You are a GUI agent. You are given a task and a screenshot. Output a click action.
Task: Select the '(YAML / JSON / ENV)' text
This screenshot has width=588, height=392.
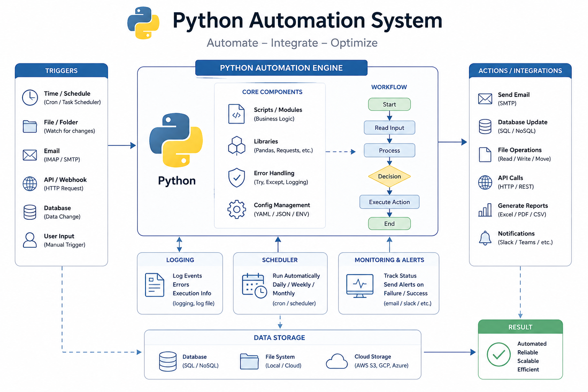281,214
